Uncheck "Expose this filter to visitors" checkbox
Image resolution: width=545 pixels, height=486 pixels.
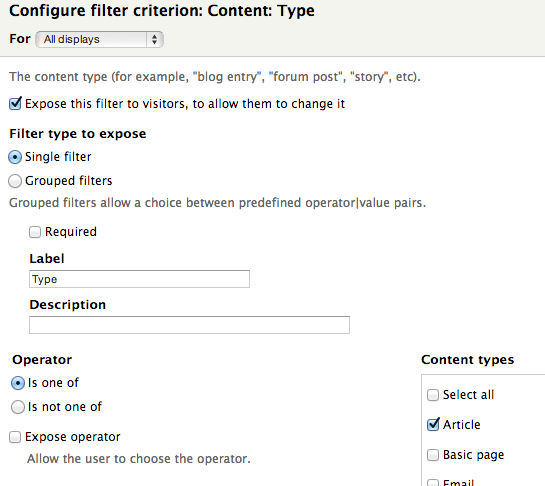point(15,103)
